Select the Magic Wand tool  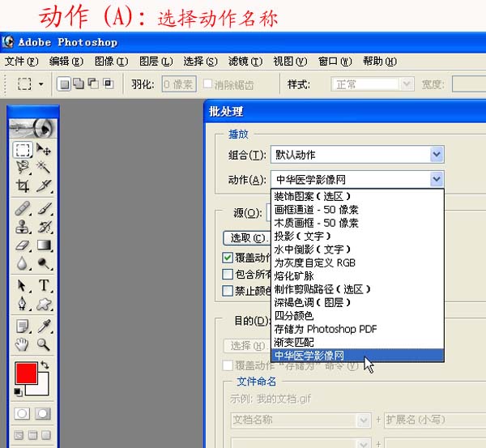[44, 168]
